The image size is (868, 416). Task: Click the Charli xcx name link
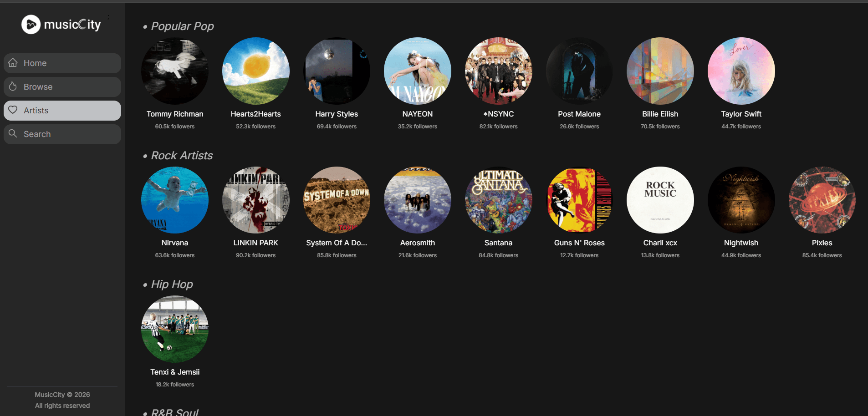click(x=660, y=243)
